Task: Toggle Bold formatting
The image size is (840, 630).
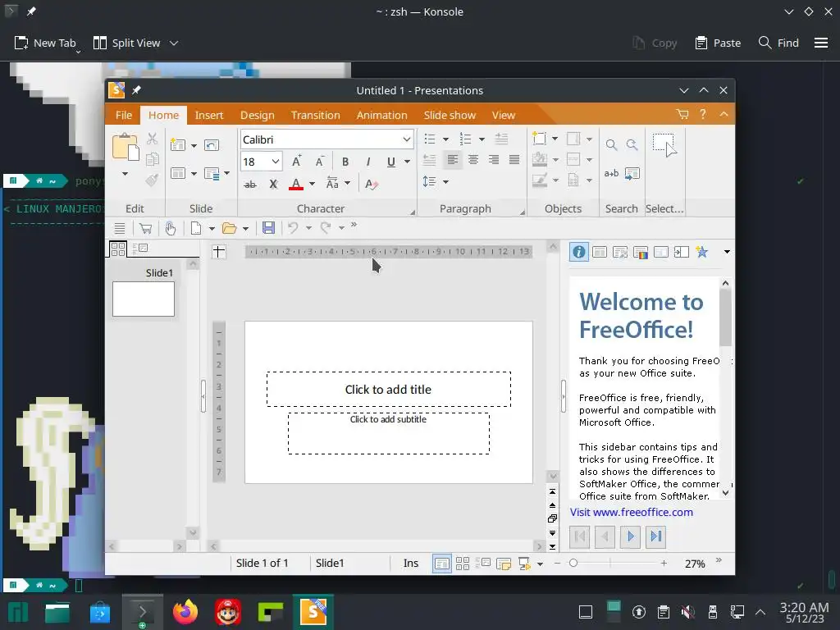Action: [345, 162]
